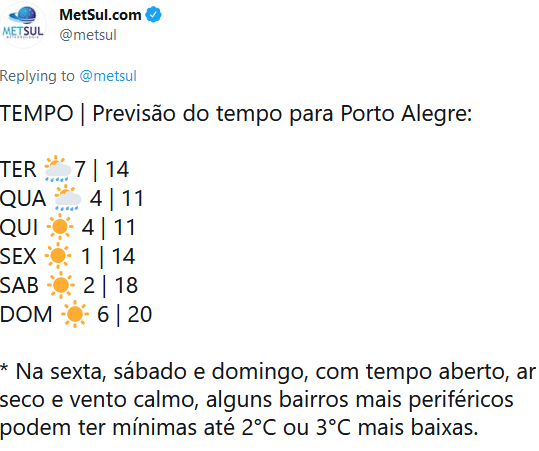The height and width of the screenshot is (451, 539).
Task: Click the TER sun-rain cloud emoji
Action: click(58, 169)
